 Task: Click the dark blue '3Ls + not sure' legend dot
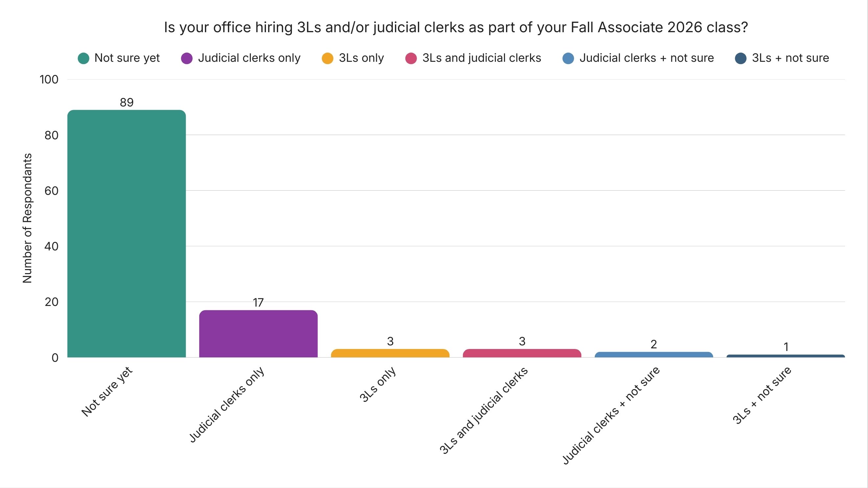coord(741,58)
